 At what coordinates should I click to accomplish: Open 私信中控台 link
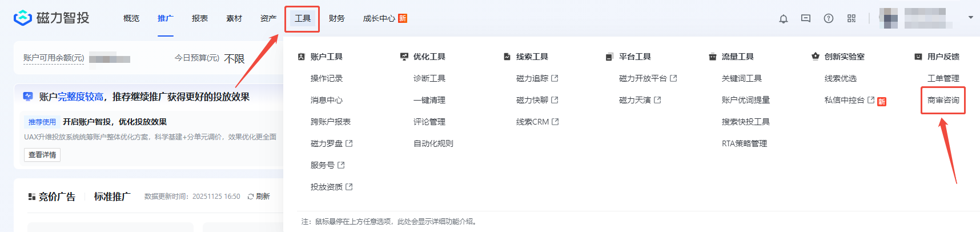coord(849,100)
